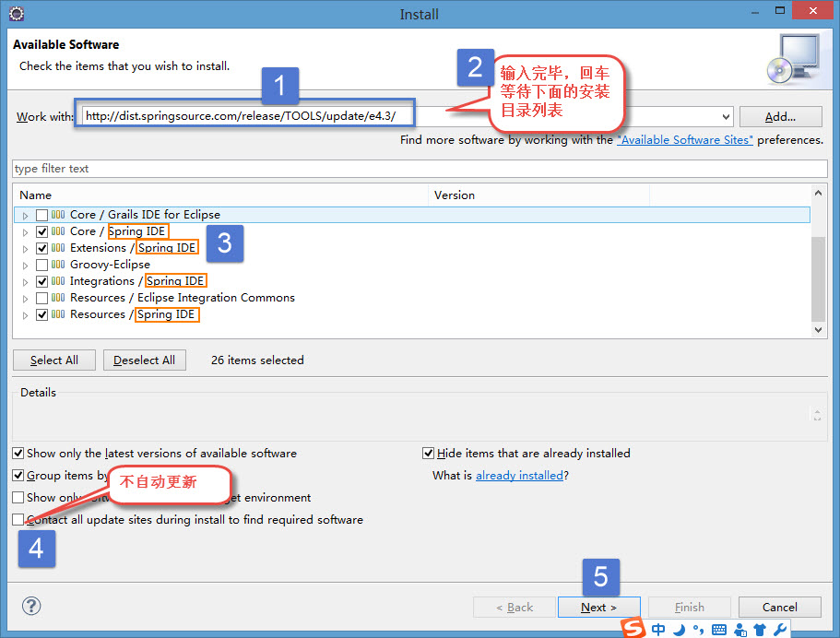The width and height of the screenshot is (840, 638).
Task: Click the shirt skin icon in input toolbar
Action: point(760,630)
